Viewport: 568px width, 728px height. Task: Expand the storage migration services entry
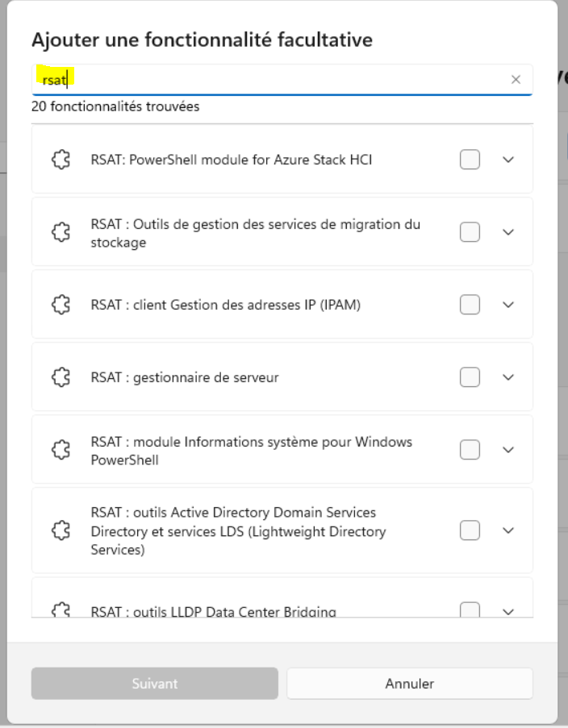coord(508,232)
